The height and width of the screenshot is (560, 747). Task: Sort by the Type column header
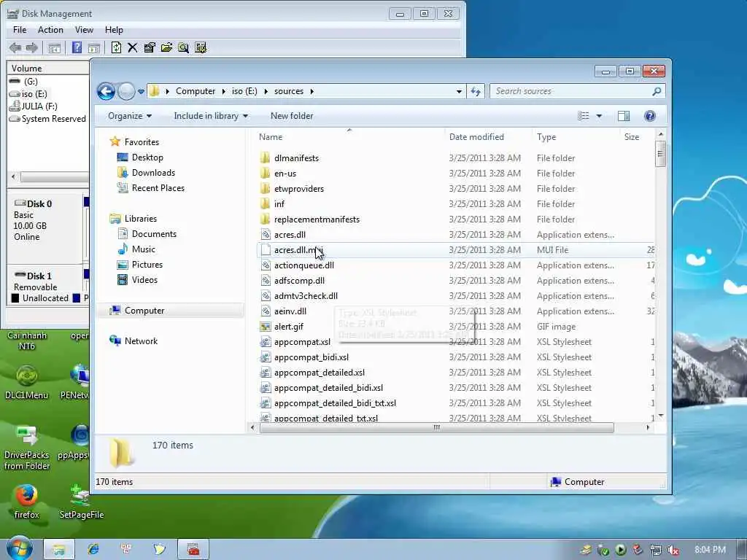(546, 136)
